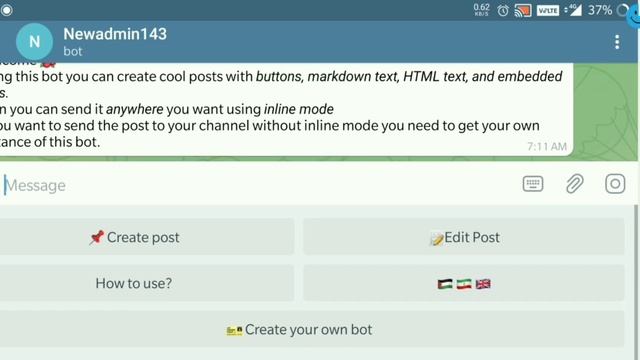
Task: Open the camera shortcut icon
Action: (x=615, y=184)
